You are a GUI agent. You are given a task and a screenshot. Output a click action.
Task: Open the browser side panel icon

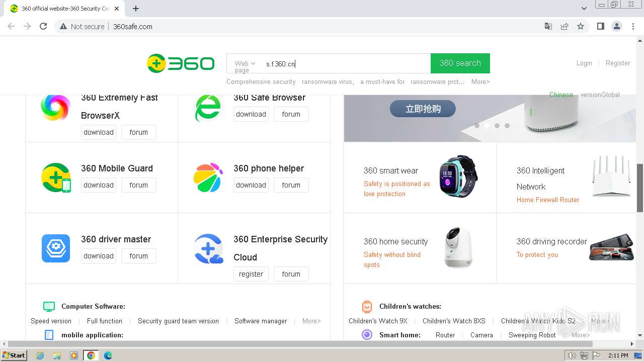coord(600,26)
